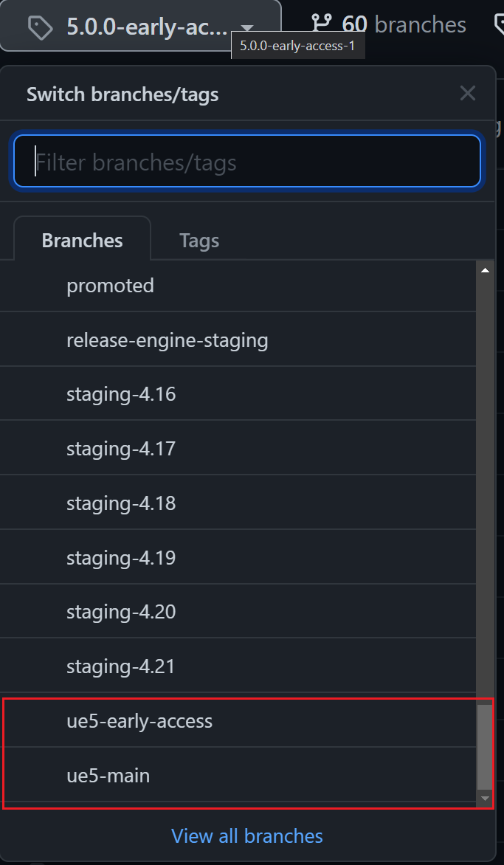Focus the Filter branches/tags input field
The width and height of the screenshot is (504, 865).
click(x=247, y=161)
